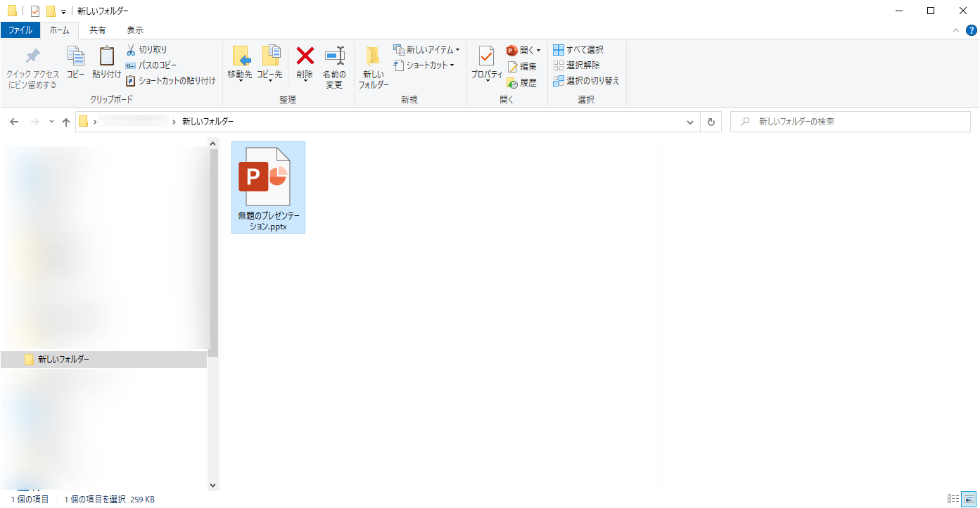Rename using 名前の変更 icon
The width and height of the screenshot is (980, 508).
(x=334, y=68)
